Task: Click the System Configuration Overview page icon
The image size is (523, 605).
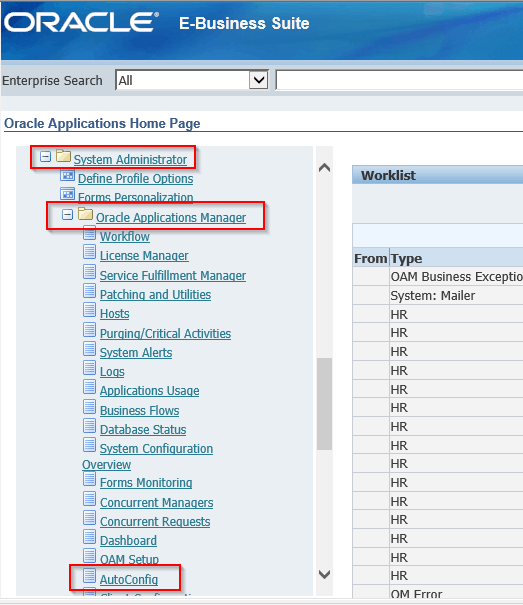Action: point(90,445)
